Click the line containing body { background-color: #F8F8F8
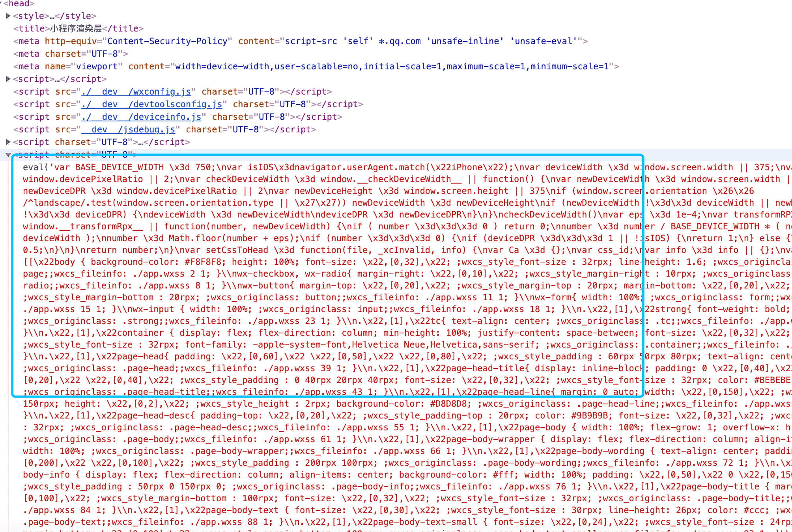This screenshot has height=532, width=792. pyautogui.click(x=407, y=262)
